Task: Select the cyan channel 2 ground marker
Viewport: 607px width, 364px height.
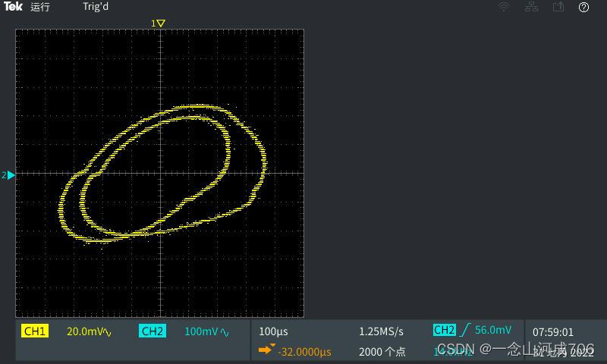Action: tap(8, 175)
